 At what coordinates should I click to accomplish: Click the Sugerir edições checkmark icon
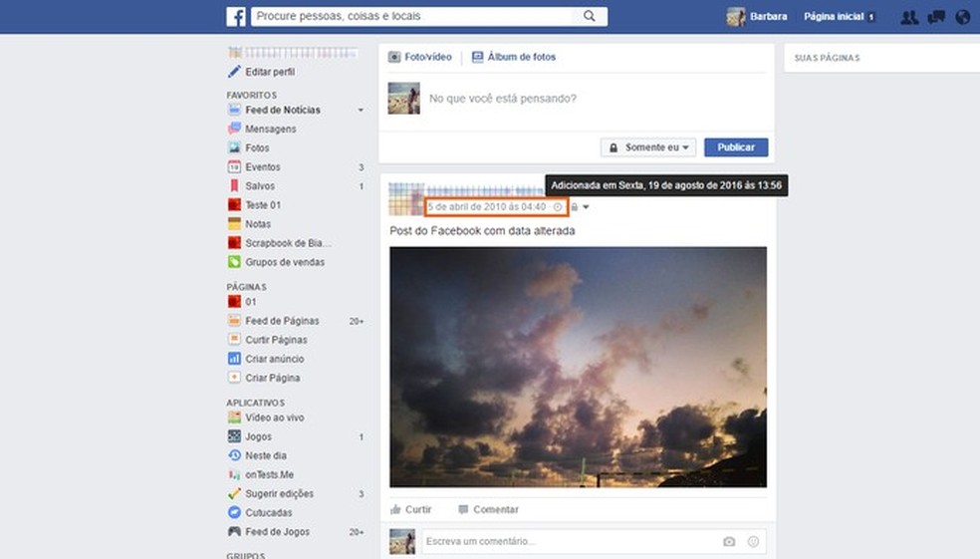click(x=234, y=493)
